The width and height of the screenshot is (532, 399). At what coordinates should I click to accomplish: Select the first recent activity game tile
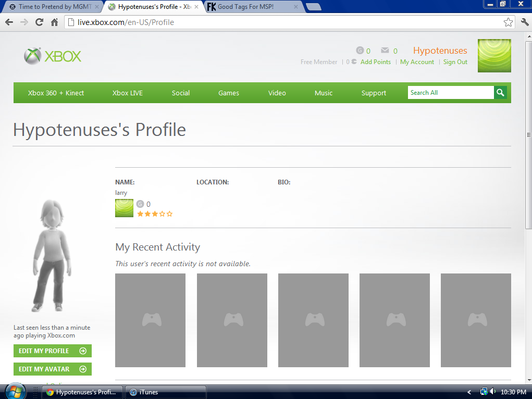(150, 320)
